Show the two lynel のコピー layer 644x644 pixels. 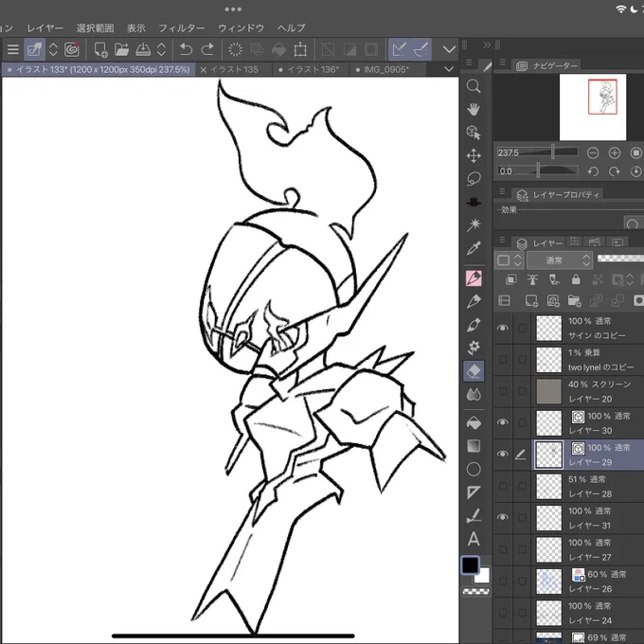pos(503,359)
